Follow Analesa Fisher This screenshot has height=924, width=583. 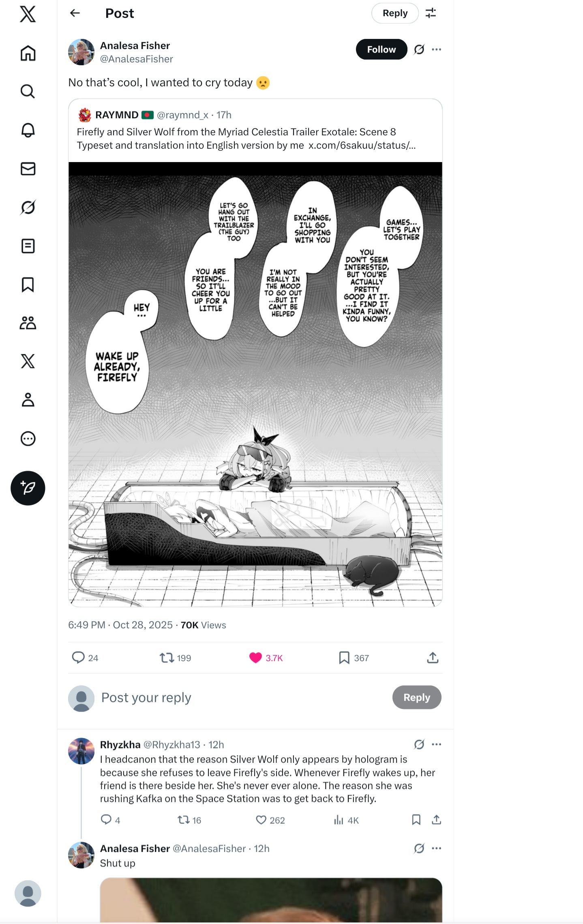coord(382,49)
